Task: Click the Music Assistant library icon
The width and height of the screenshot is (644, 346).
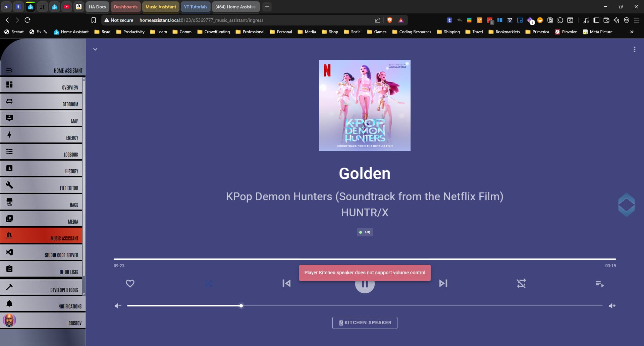Action: (9, 235)
